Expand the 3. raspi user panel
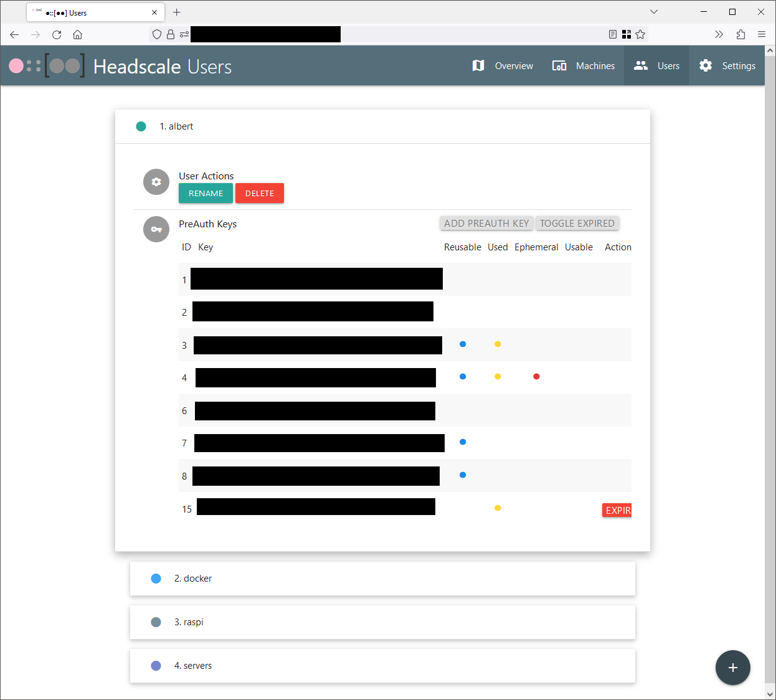 (x=382, y=622)
